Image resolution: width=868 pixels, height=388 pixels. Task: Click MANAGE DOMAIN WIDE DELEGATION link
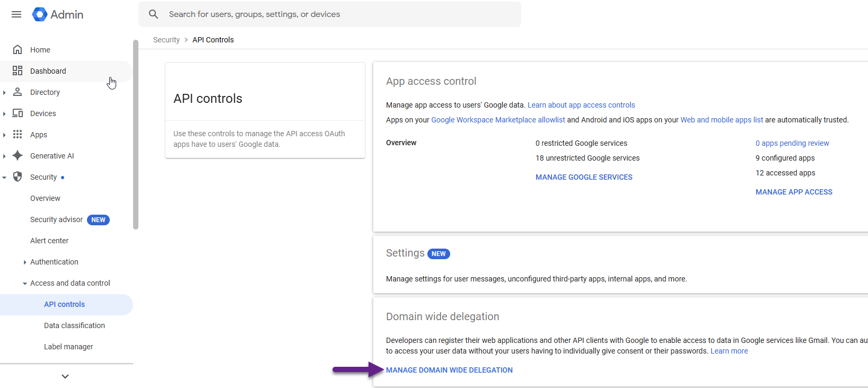click(449, 370)
